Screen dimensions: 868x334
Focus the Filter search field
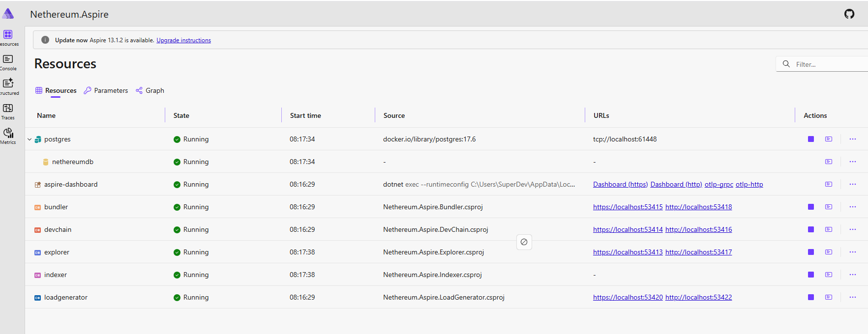pos(822,64)
